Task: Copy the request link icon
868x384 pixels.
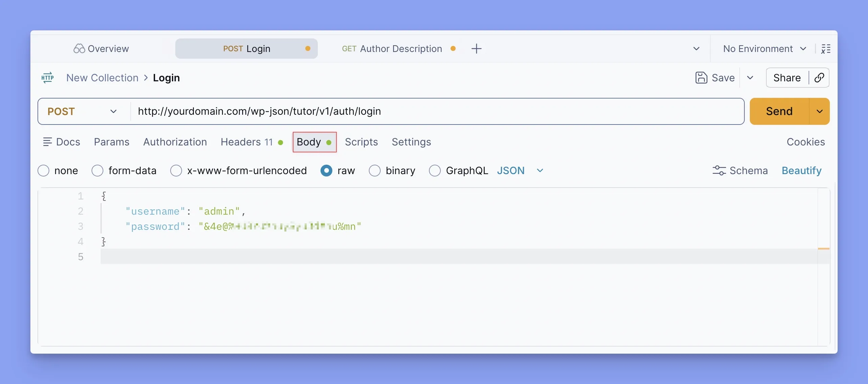Action: click(x=819, y=78)
